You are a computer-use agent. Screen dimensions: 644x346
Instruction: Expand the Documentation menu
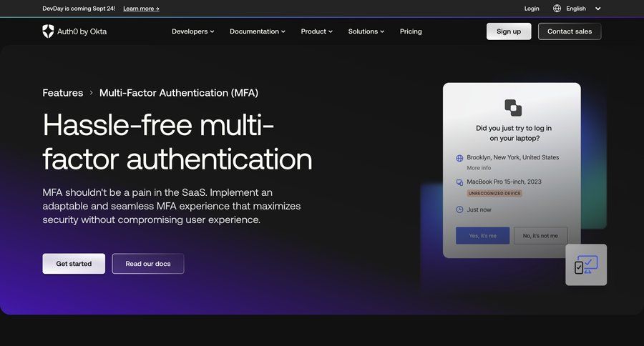[258, 31]
